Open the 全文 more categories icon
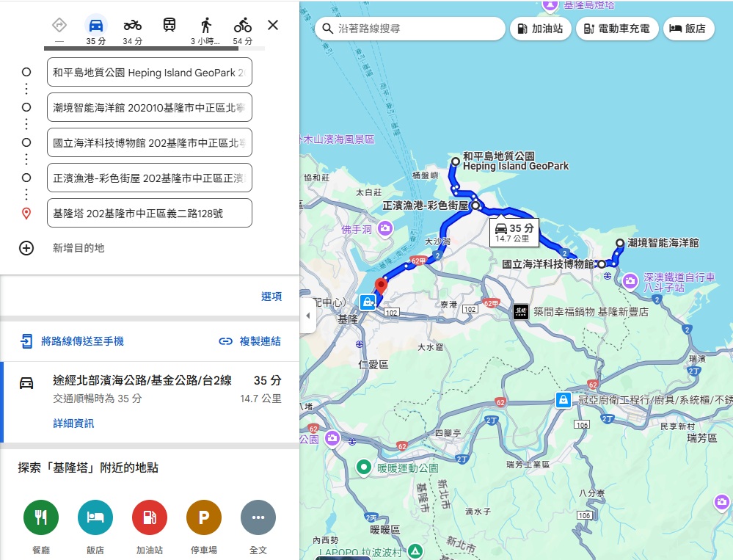The image size is (733, 560). point(258,517)
